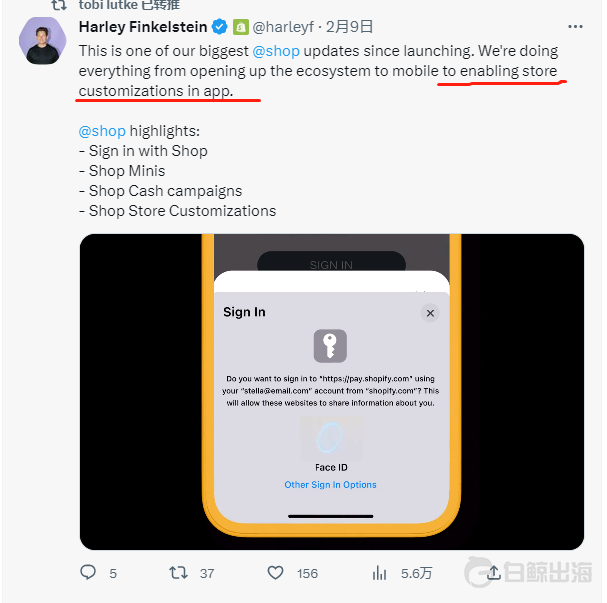Open the @harleyf handle

pyautogui.click(x=291, y=27)
